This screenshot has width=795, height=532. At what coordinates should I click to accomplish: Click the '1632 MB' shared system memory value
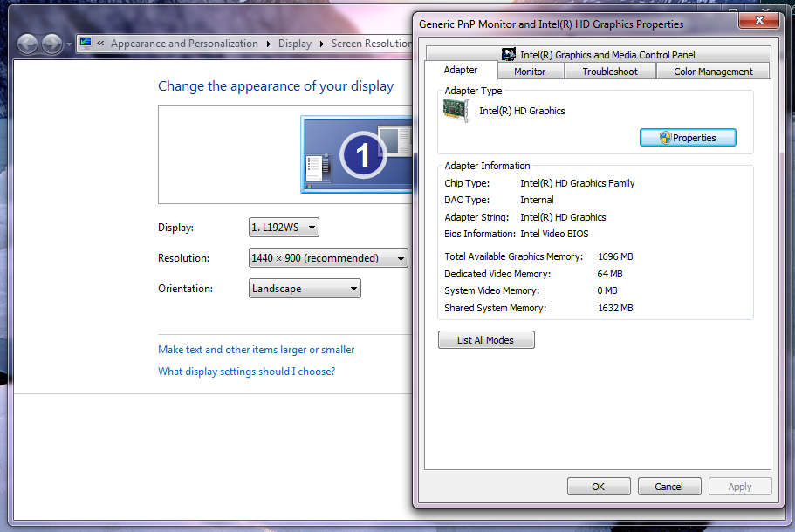tap(615, 308)
